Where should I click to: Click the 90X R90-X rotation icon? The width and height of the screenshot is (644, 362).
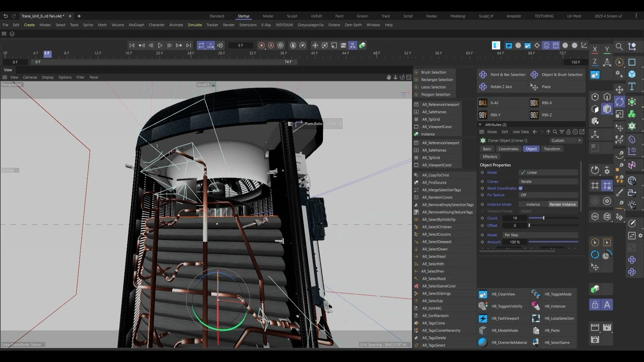click(x=534, y=103)
